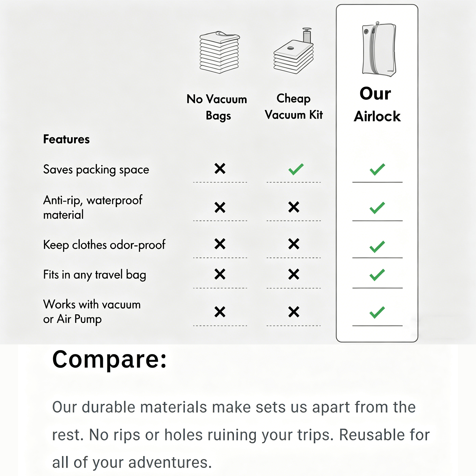476x476 pixels.
Task: Click Our Airlock's check for Saves packing space
Action: (x=377, y=169)
